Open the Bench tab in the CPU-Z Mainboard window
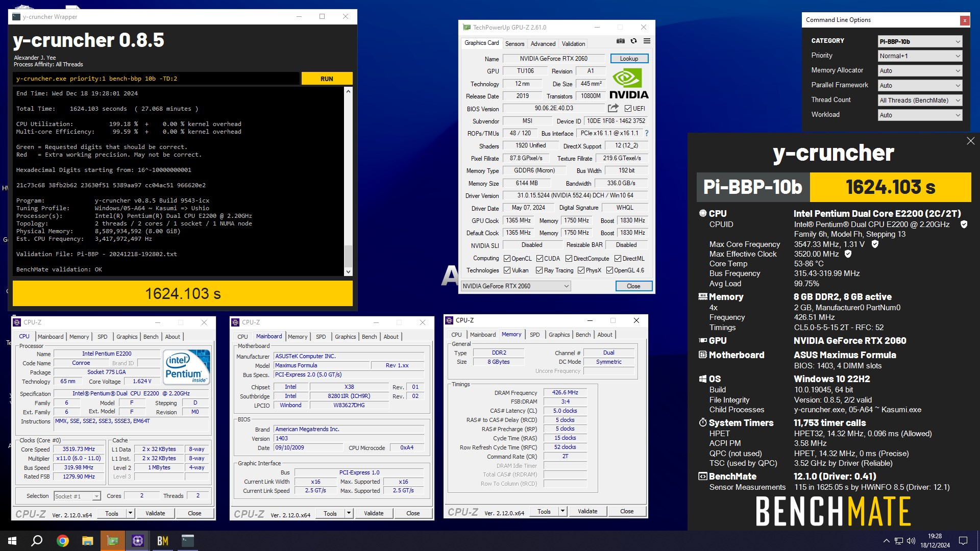Screen dimensions: 980x551 click(x=369, y=337)
